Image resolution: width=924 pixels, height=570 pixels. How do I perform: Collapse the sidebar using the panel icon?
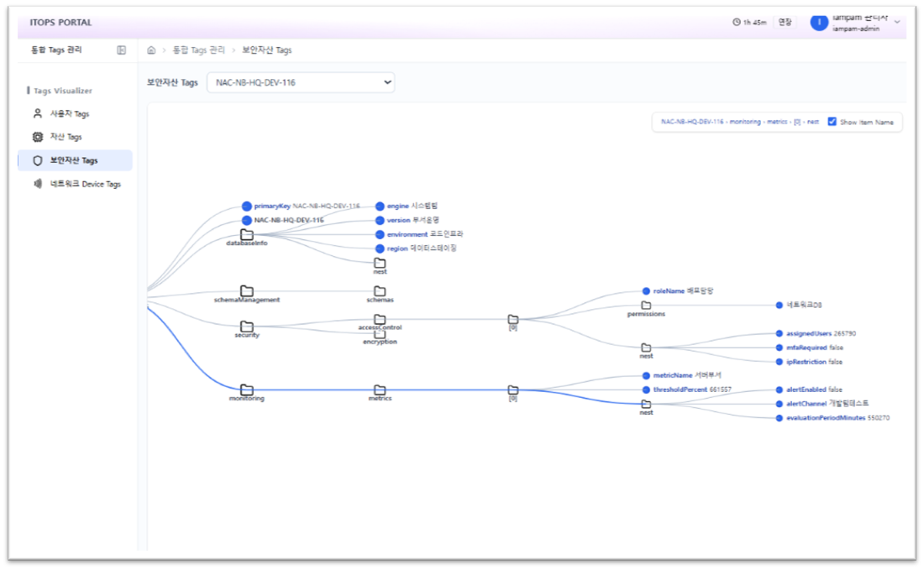122,50
